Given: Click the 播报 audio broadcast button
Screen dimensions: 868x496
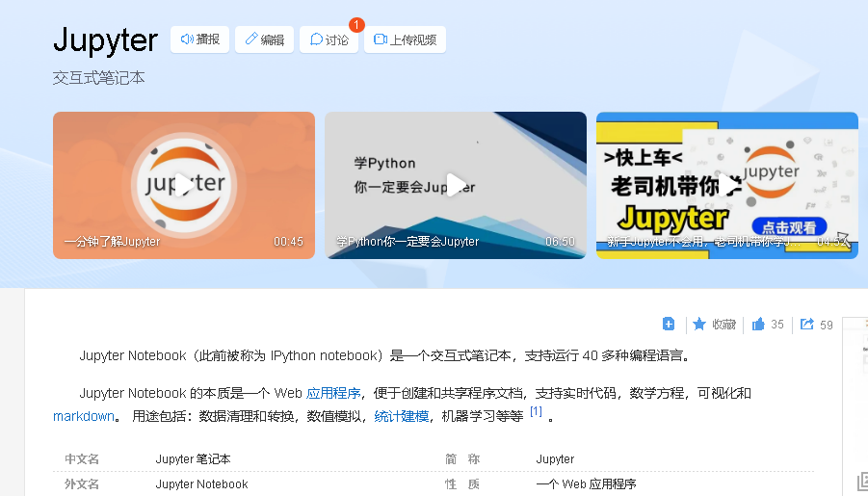Looking at the screenshot, I should [x=199, y=39].
